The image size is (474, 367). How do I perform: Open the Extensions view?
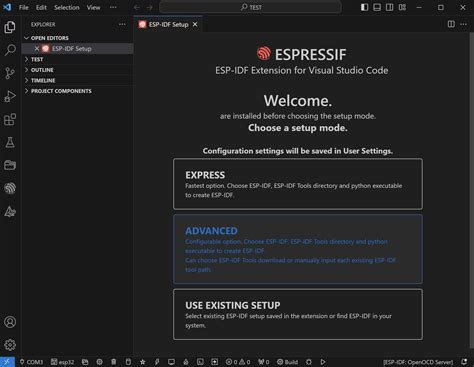click(10, 119)
